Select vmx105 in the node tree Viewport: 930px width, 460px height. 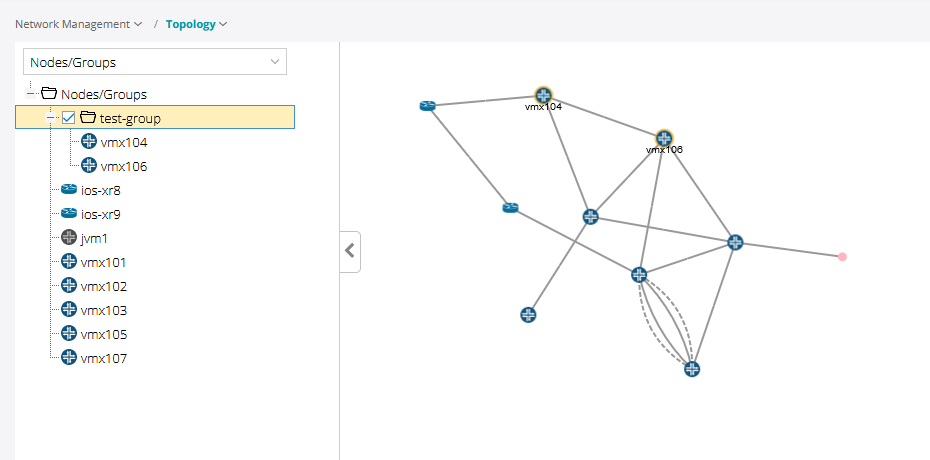click(104, 334)
